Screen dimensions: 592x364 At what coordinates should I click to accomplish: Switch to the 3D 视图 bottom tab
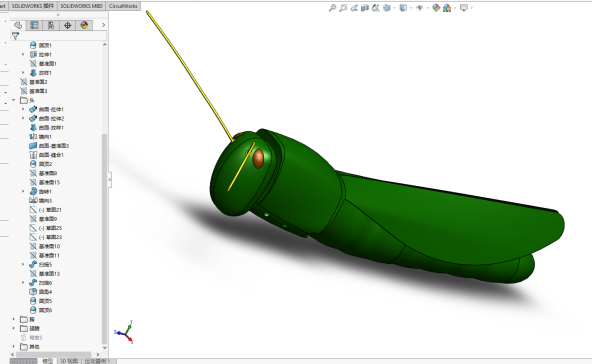pos(69,361)
